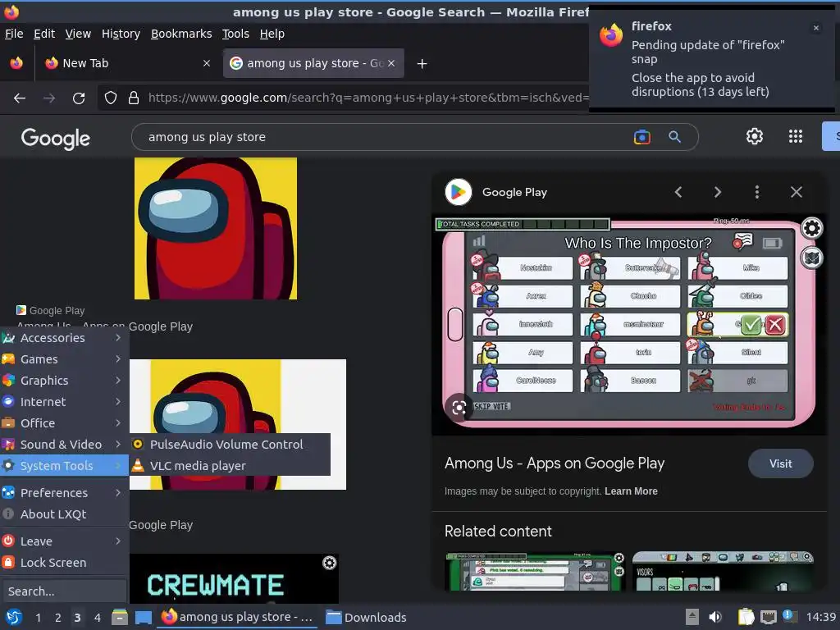Expand the Office submenu
Image resolution: width=840 pixels, height=630 pixels.
coord(64,423)
